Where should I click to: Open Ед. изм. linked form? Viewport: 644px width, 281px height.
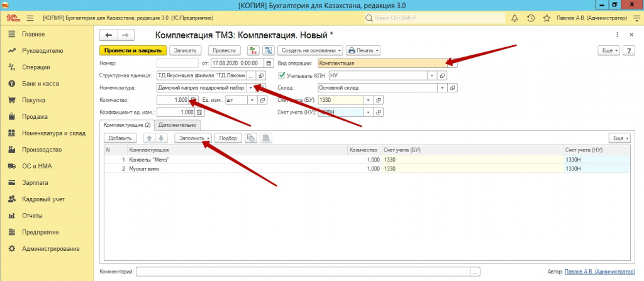pyautogui.click(x=262, y=100)
